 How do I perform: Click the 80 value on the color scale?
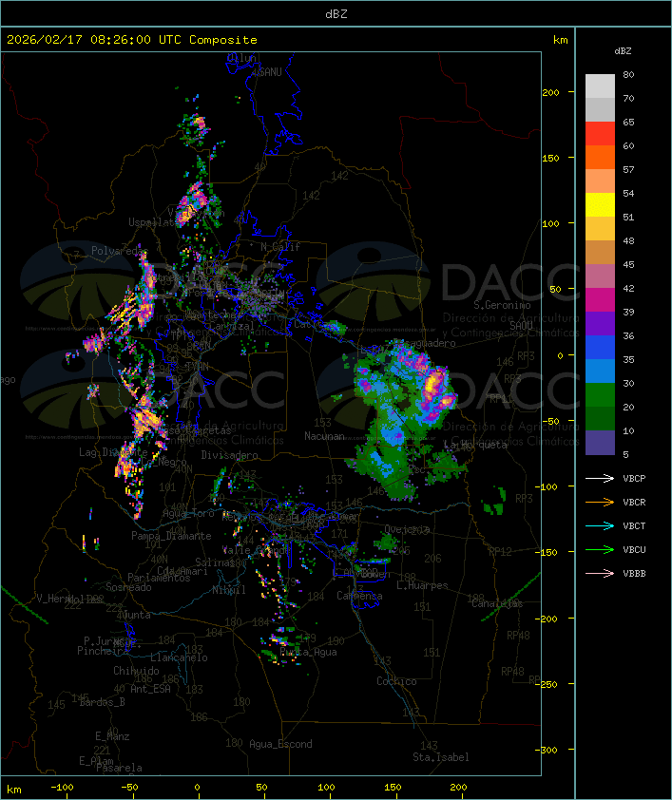[x=628, y=74]
